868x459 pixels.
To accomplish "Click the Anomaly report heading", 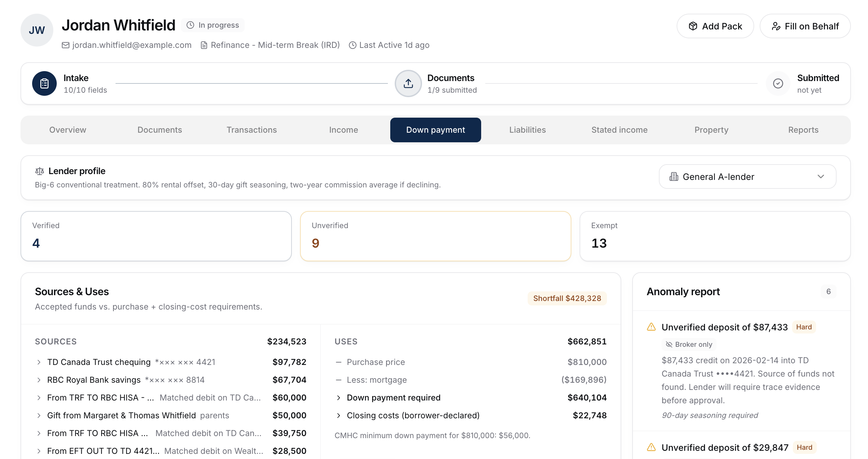I will pos(683,292).
